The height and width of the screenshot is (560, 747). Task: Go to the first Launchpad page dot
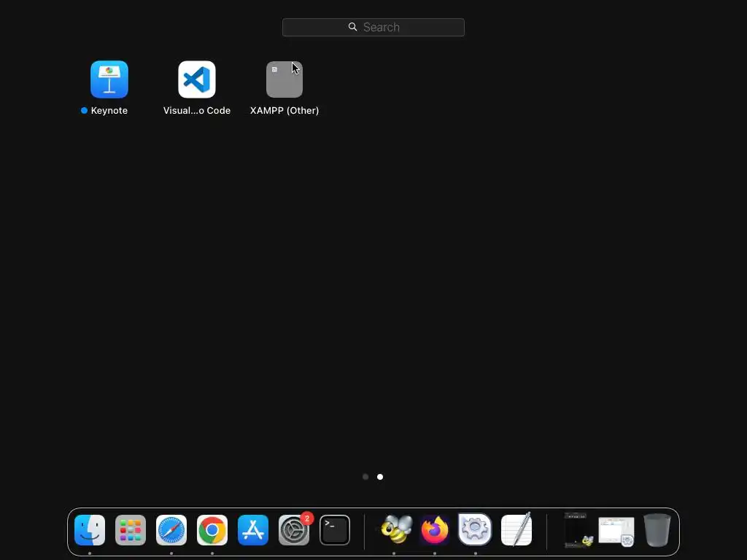(365, 477)
